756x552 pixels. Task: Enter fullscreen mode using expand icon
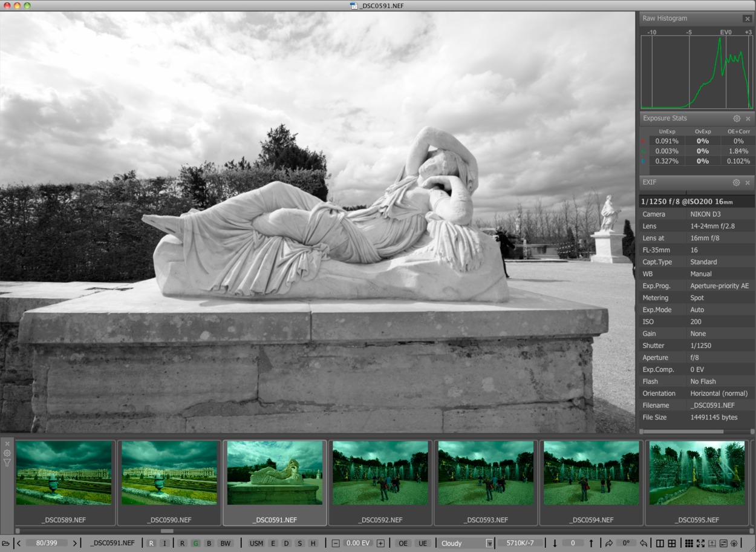(x=700, y=544)
